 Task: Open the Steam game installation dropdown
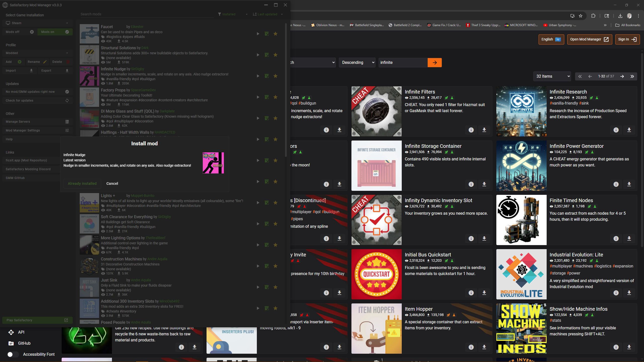pos(37,23)
